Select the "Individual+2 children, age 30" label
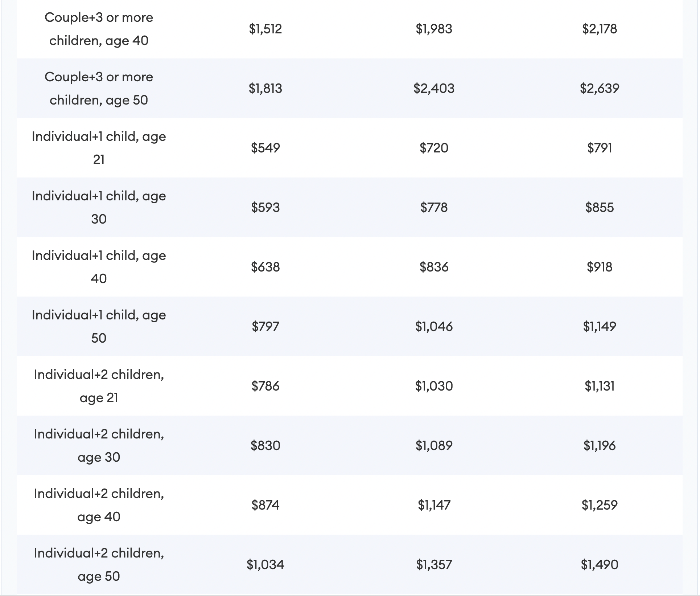The height and width of the screenshot is (596, 700). coord(99,446)
